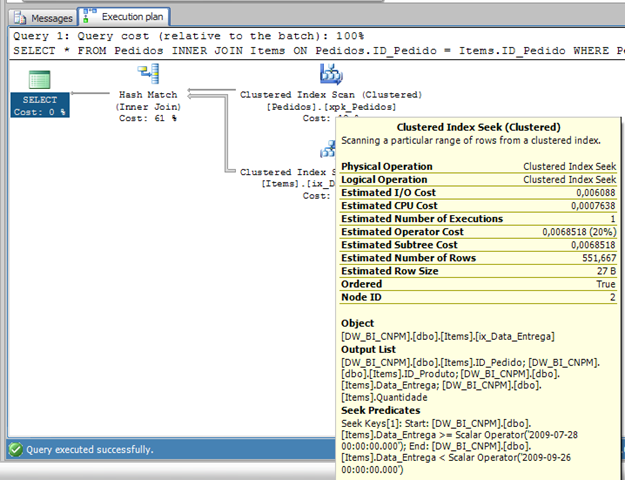Click the 'Query executed successfully' status text
625x480 pixels.
88,450
